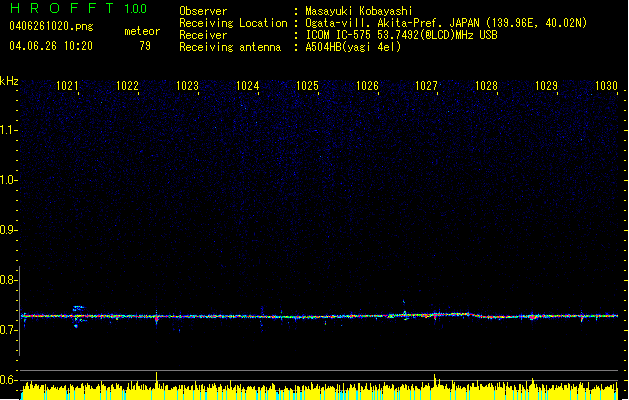Image resolution: width=629 pixels, height=400 pixels.
Task: Click the kHz axis unit label
Action: coord(9,80)
